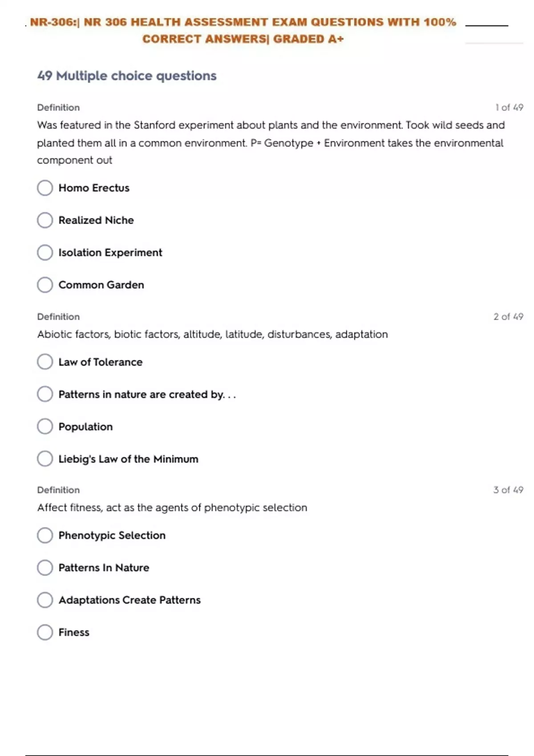Click the Stanford experiment question text
The width and height of the screenshot is (534, 756).
coord(271,143)
